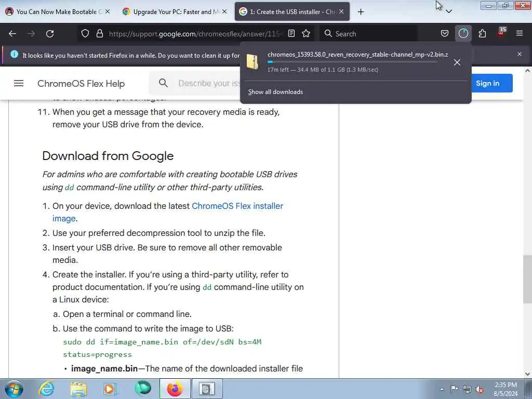The height and width of the screenshot is (399, 532).
Task: Open the Save to Pocket icon
Action: click(x=445, y=34)
